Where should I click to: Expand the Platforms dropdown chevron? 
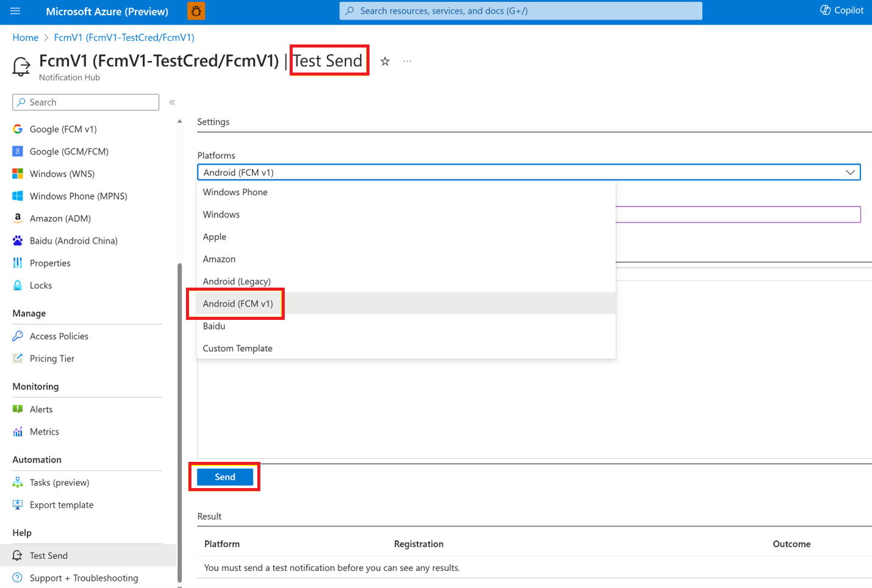click(850, 172)
